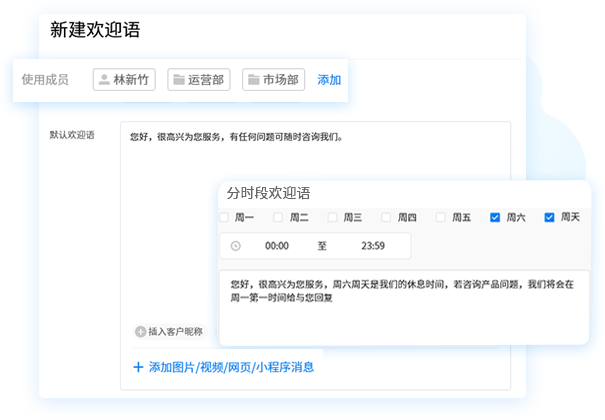Screen dimensions: 605x420
Task: Uncheck the 周天 checkbox
Action: point(549,218)
